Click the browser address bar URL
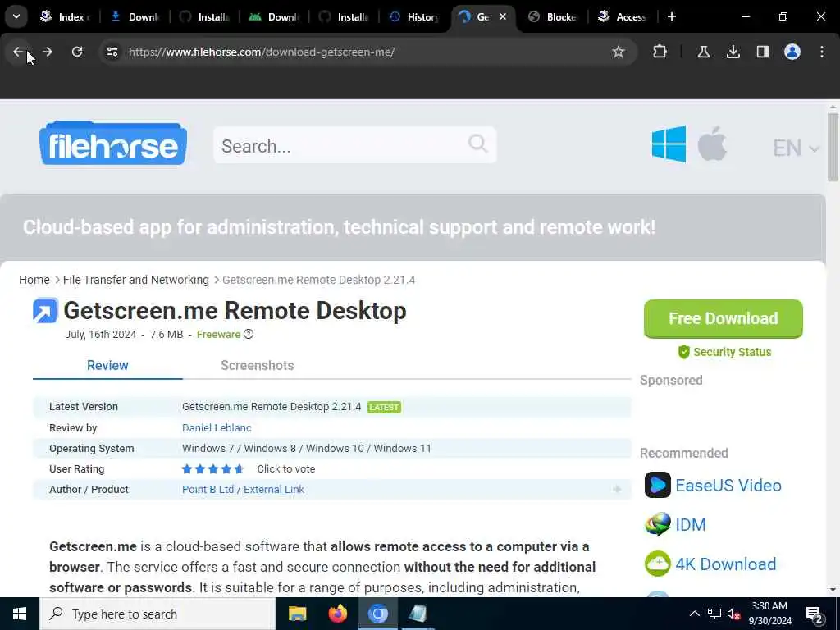 coord(262,52)
